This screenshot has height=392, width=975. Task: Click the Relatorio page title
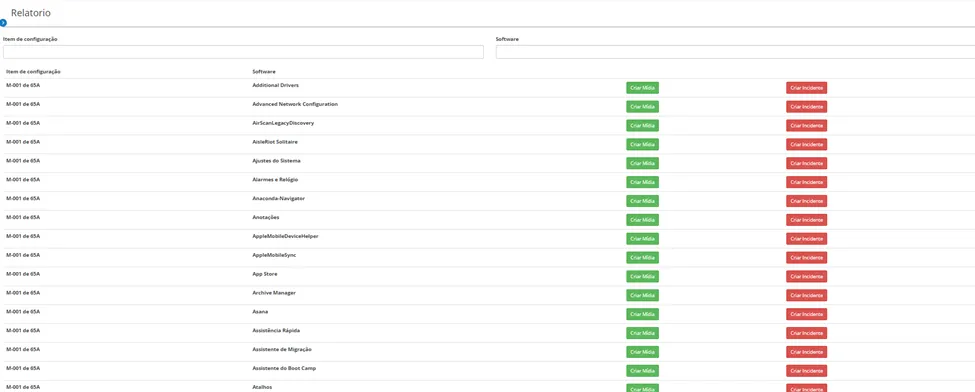pos(31,12)
